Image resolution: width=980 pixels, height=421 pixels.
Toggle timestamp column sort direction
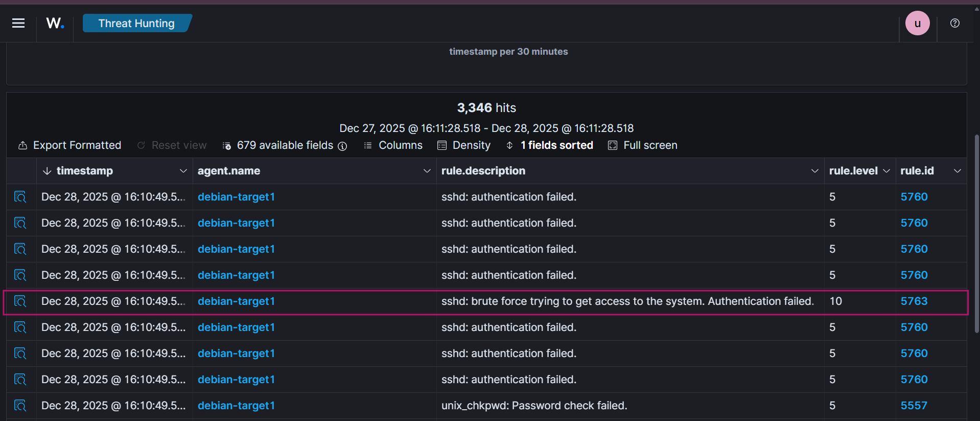(48, 171)
